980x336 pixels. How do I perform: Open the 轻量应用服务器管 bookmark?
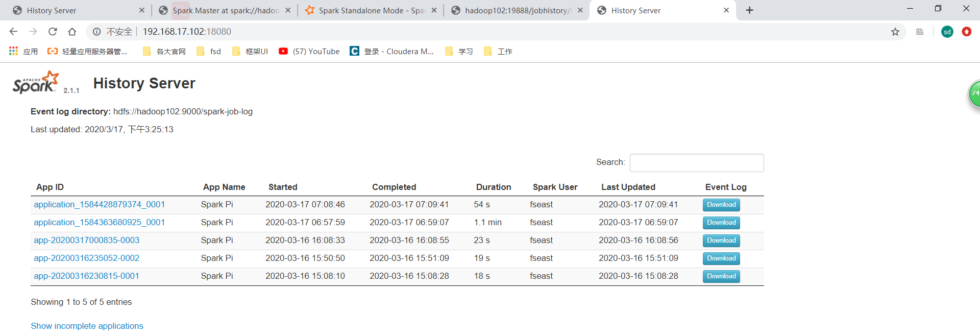pos(87,51)
